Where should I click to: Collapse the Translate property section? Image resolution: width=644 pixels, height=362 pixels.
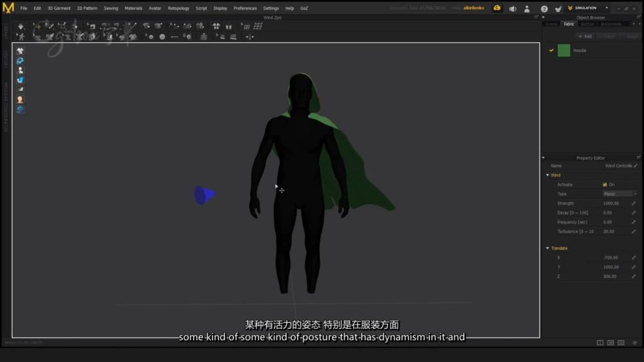(547, 247)
